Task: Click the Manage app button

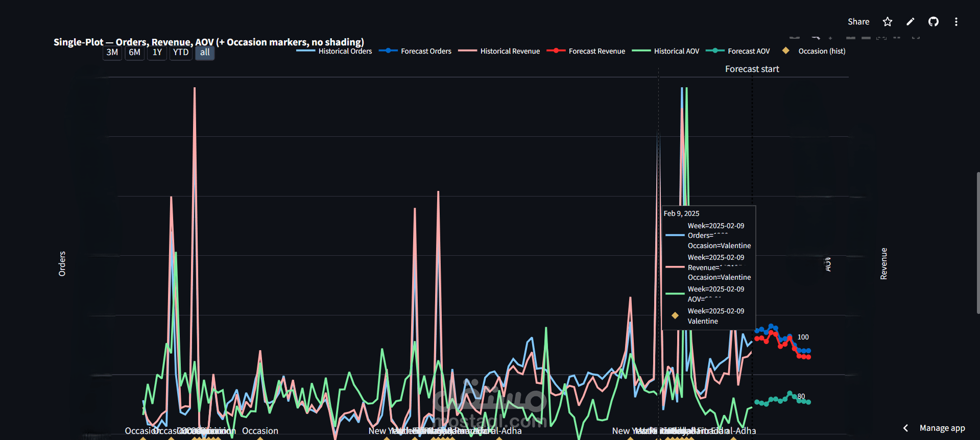Action: pyautogui.click(x=942, y=428)
